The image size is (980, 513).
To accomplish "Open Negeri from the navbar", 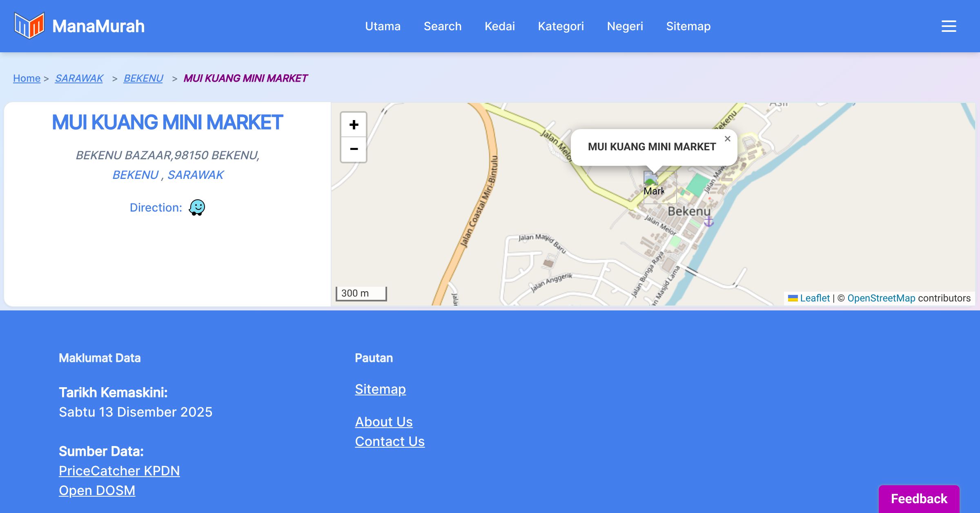I will tap(625, 26).
